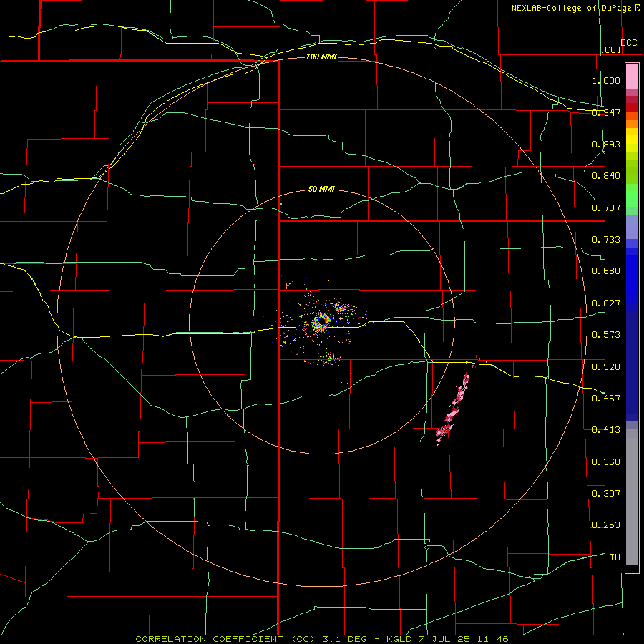Pick the bright red color bar segment
Image resolution: width=644 pixels, height=644 pixels.
(x=632, y=107)
